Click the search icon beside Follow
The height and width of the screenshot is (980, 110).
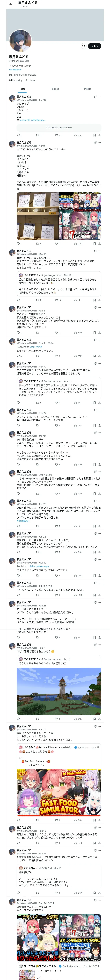coord(83,46)
